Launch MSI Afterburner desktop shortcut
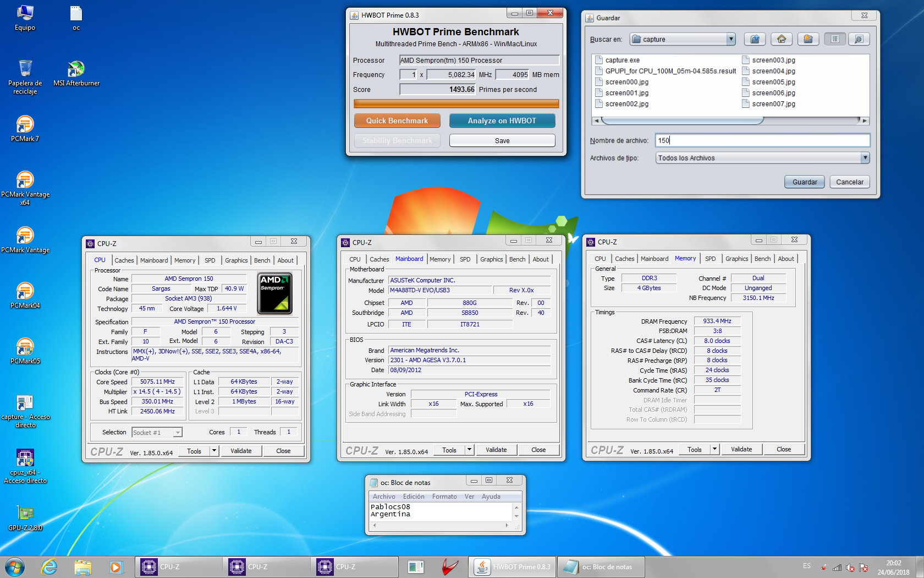The height and width of the screenshot is (578, 924). click(76, 73)
